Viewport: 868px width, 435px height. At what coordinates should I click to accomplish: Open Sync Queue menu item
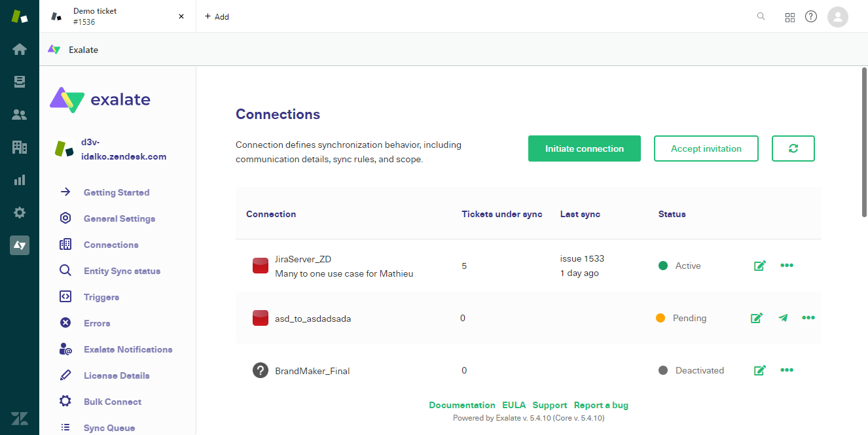pos(109,428)
